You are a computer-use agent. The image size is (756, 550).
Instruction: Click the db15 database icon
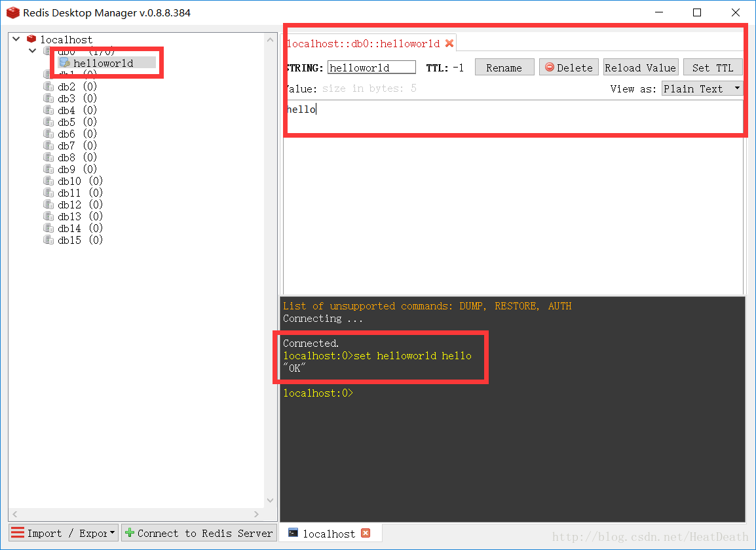click(48, 240)
